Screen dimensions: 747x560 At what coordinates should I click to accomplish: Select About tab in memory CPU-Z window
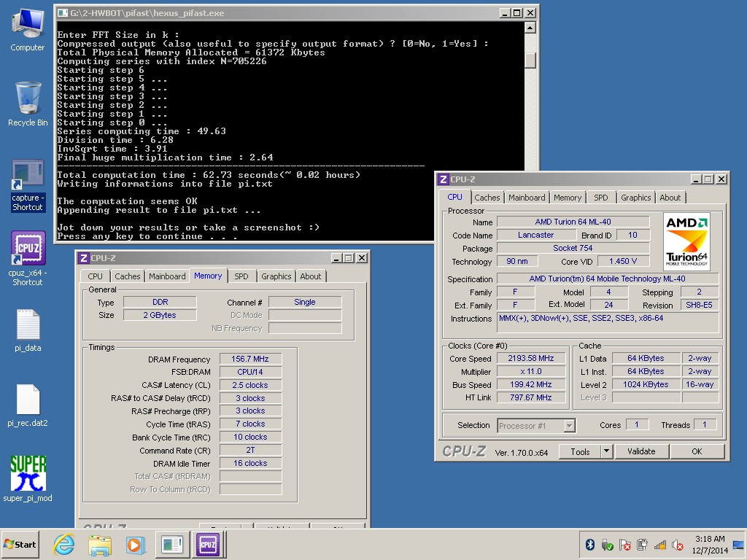pyautogui.click(x=310, y=276)
